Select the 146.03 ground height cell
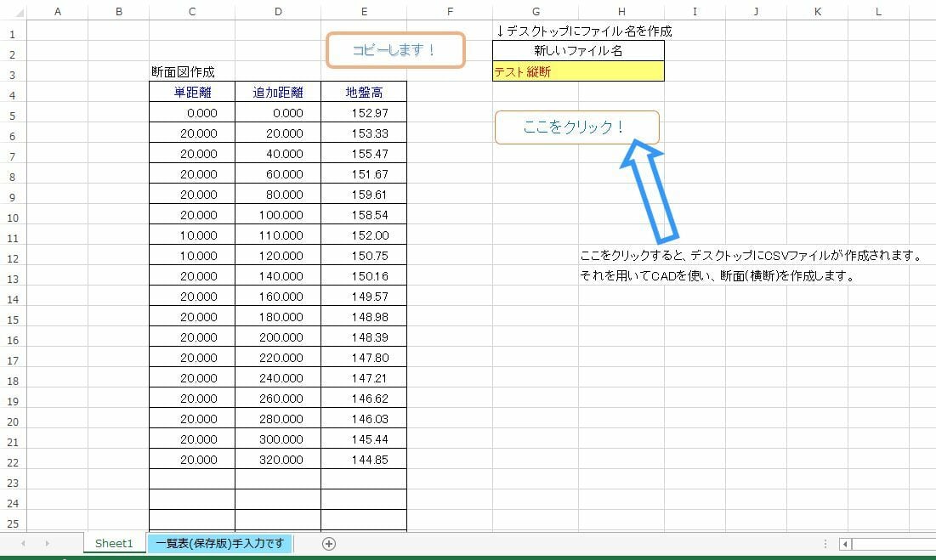Viewport: 936px width, 560px height. click(x=364, y=419)
